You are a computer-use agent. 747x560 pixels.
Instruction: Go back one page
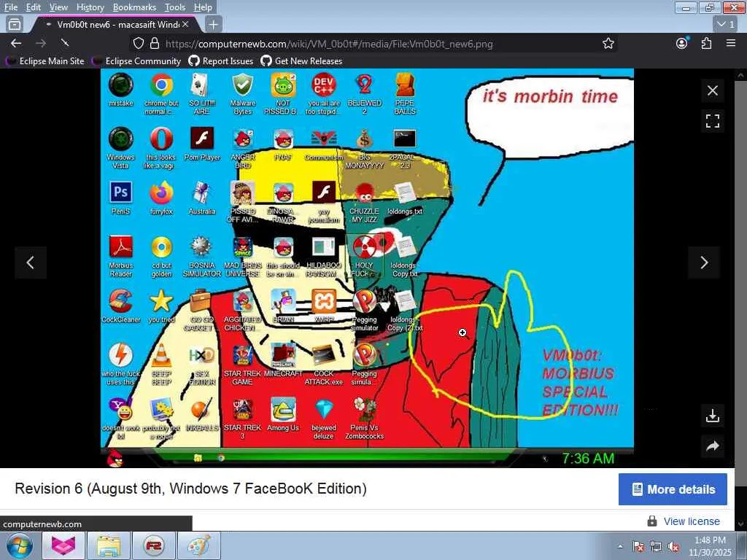click(16, 43)
